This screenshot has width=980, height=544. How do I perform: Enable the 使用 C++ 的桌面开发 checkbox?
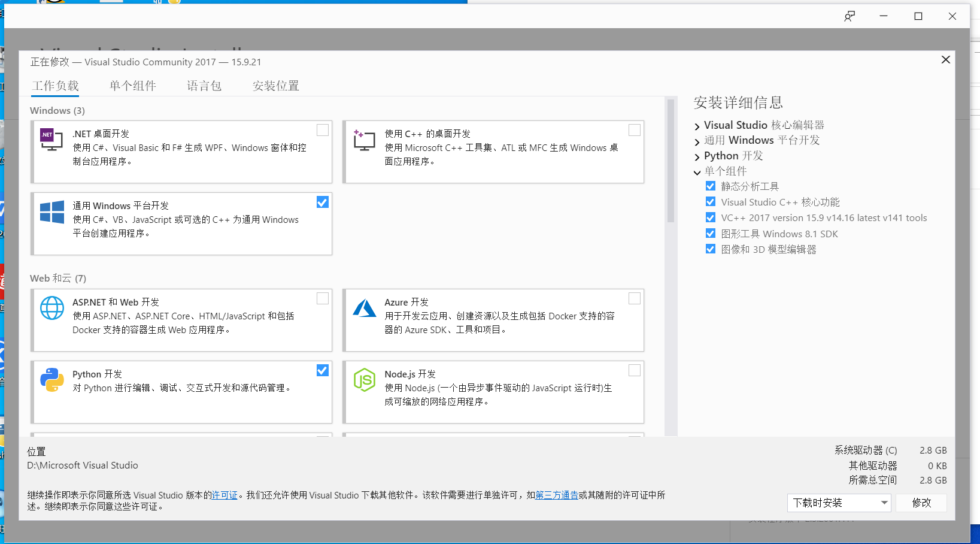click(x=635, y=130)
